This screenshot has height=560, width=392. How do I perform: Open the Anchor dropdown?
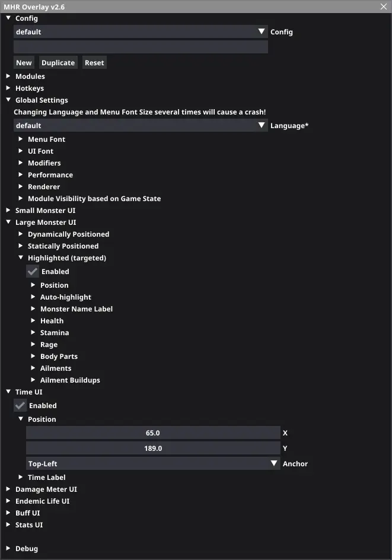pyautogui.click(x=152, y=464)
